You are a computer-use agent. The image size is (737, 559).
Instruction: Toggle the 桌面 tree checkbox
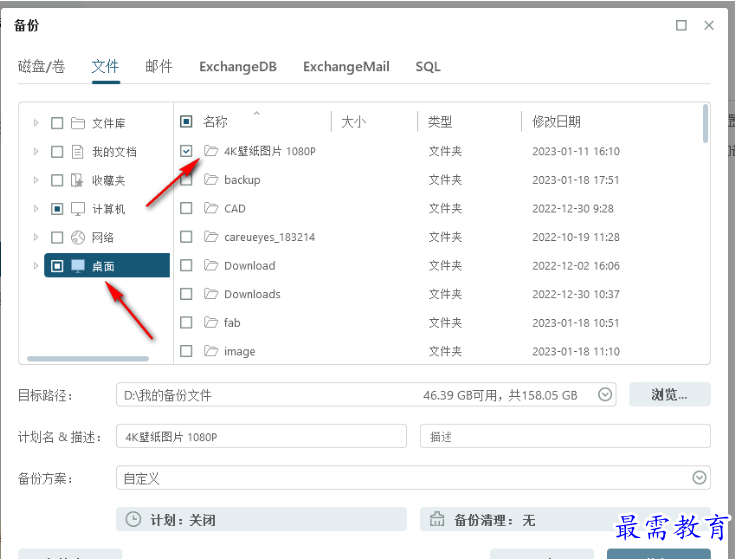(57, 266)
